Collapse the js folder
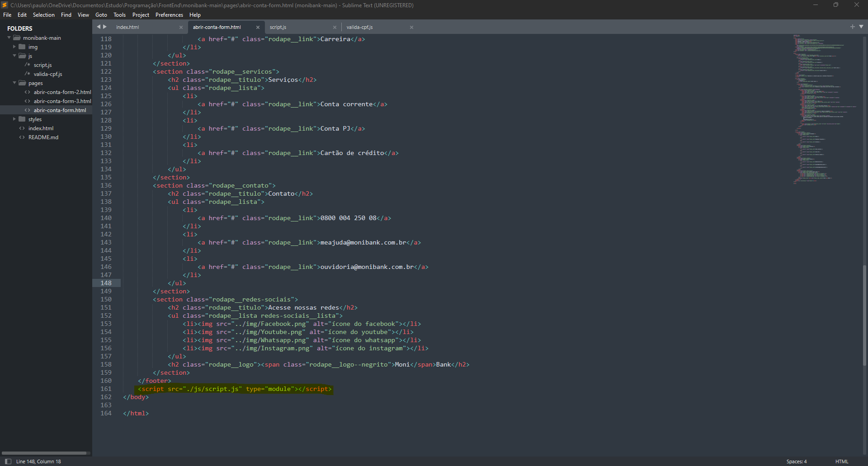 coord(14,56)
